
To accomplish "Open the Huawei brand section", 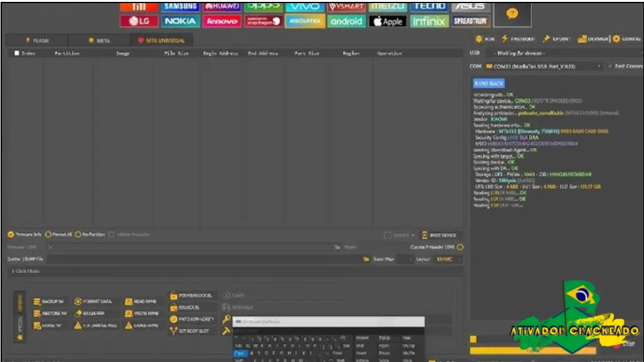I will pos(222,6).
